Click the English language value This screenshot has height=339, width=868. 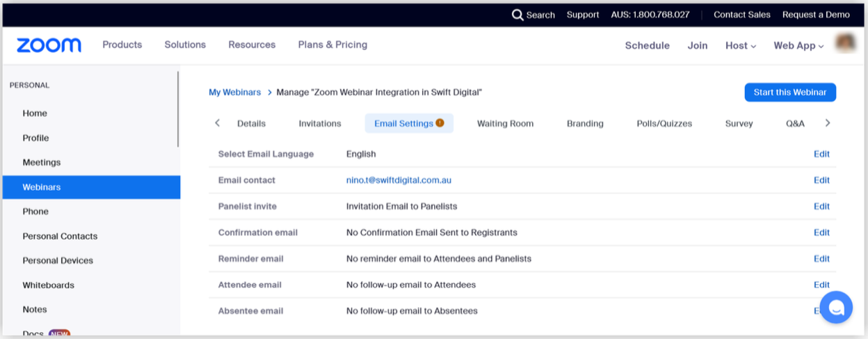click(x=361, y=154)
